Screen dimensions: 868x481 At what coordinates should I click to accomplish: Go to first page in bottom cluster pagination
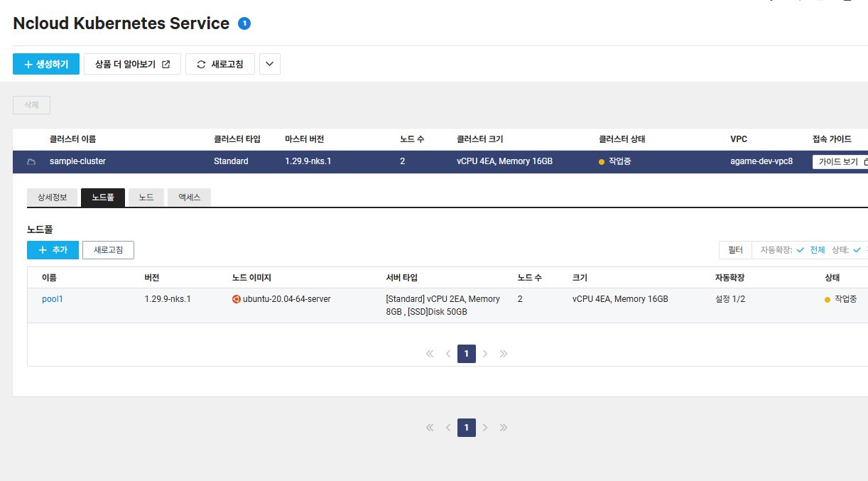coord(430,428)
